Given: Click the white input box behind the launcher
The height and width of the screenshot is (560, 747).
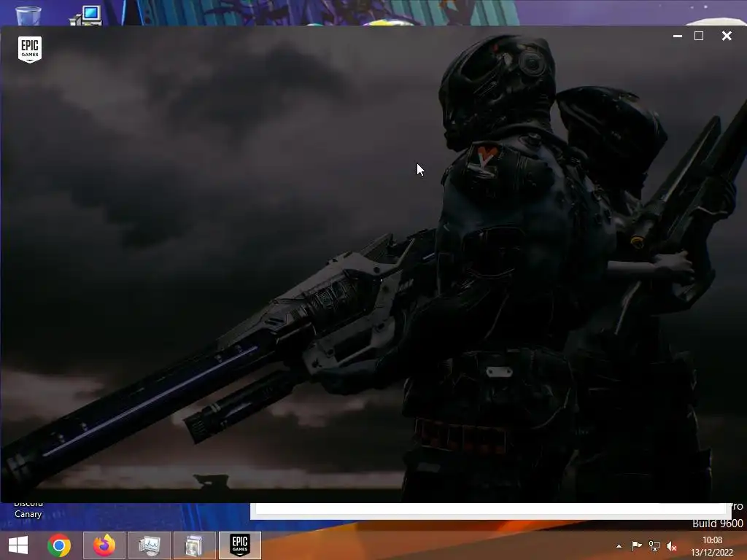Looking at the screenshot, I should 490,508.
